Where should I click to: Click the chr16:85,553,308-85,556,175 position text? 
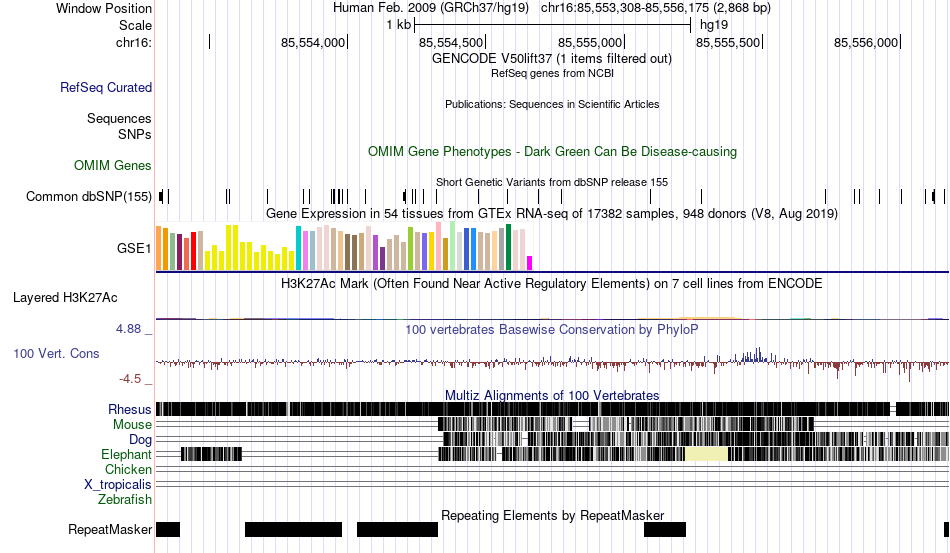click(x=656, y=8)
